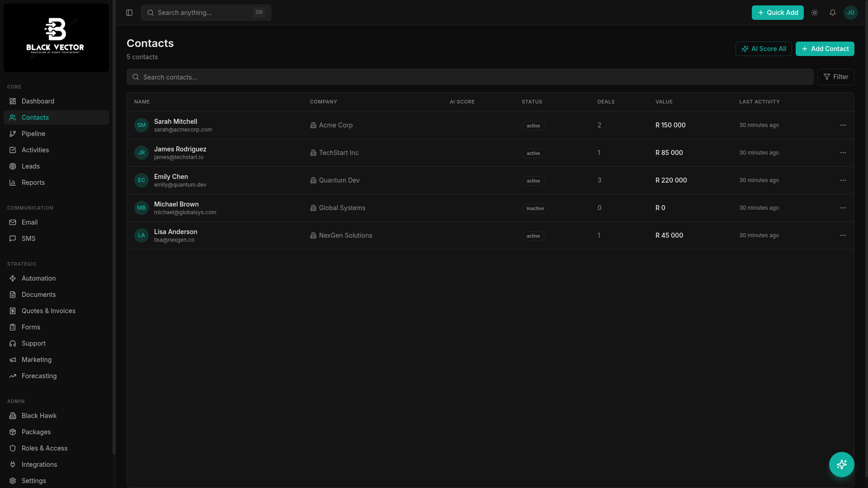The height and width of the screenshot is (488, 868).
Task: Select Contacts in sidebar
Action: click(x=56, y=117)
